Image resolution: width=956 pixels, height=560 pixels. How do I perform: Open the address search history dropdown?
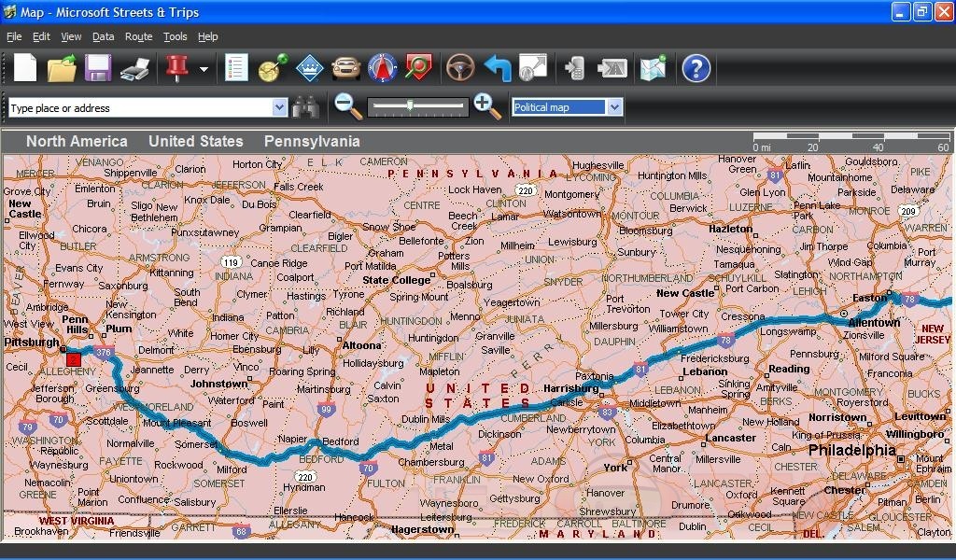pyautogui.click(x=279, y=108)
